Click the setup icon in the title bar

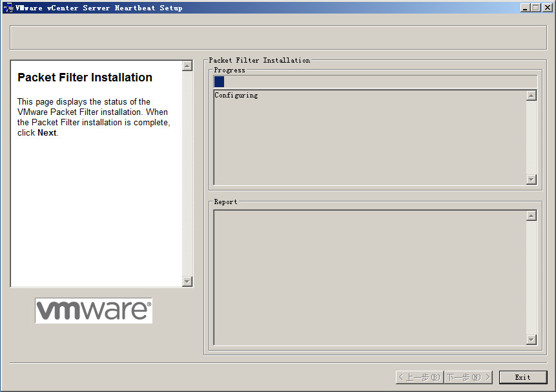click(8, 8)
